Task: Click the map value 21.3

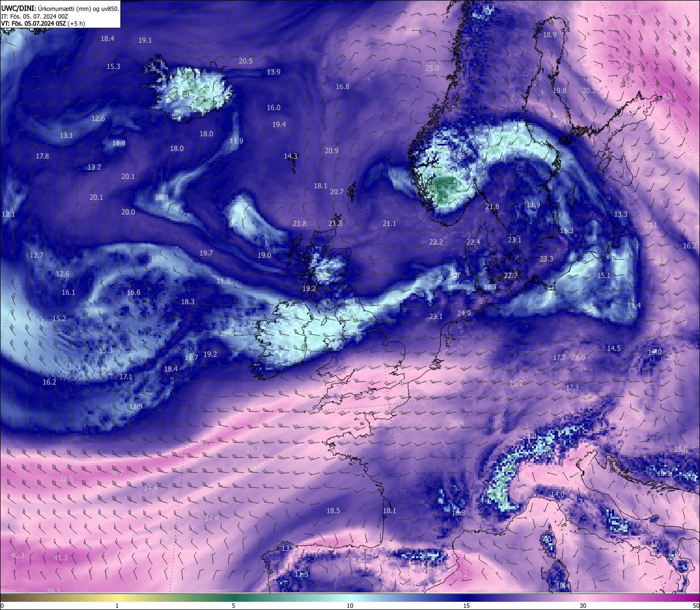Action: [x=335, y=223]
